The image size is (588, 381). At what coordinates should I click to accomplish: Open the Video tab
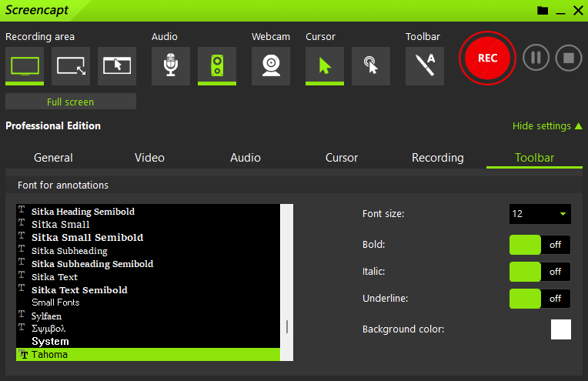tap(149, 158)
